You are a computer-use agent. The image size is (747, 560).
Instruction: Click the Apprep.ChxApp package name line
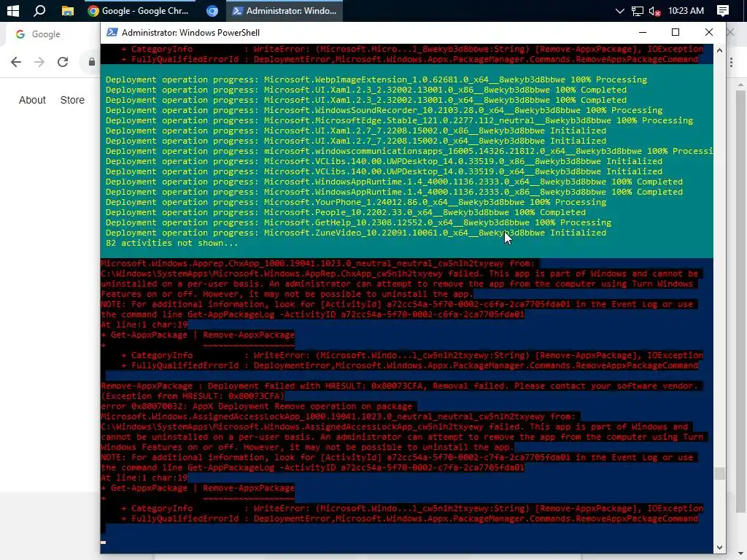coord(317,263)
